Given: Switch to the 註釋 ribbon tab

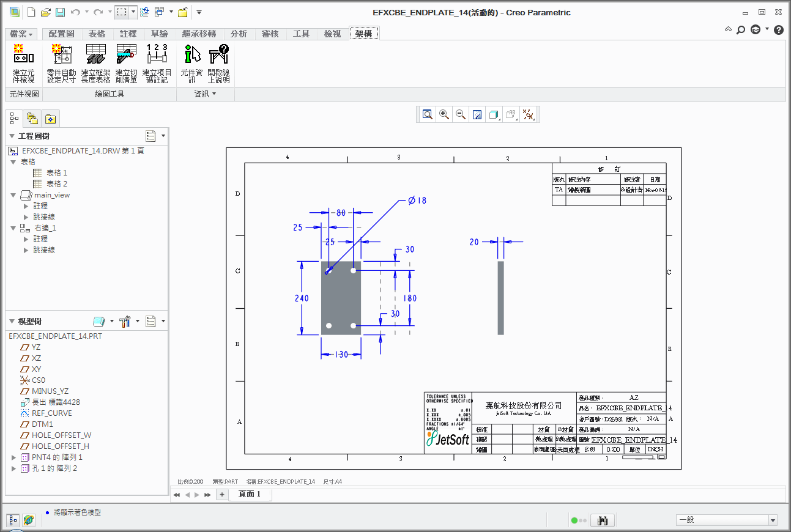Looking at the screenshot, I should 128,34.
